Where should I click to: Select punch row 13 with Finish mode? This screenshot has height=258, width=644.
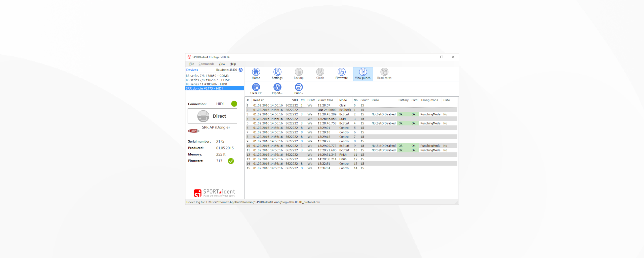343,159
